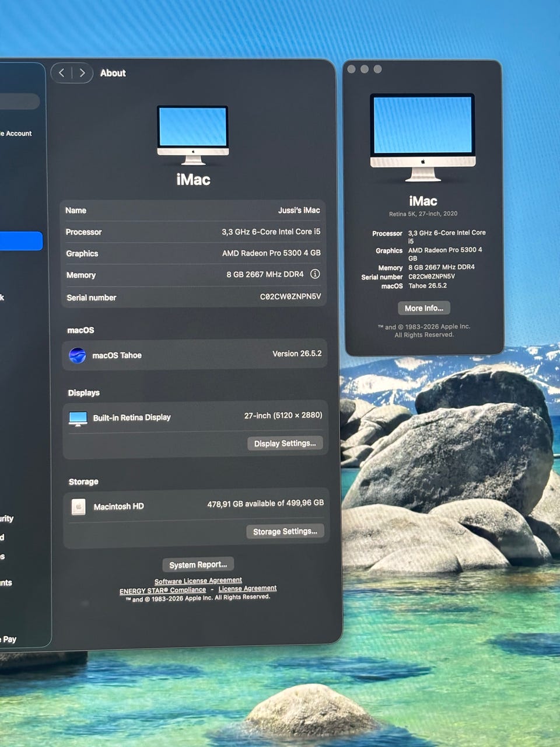
Task: Click the macOS Tahoe logo icon
Action: [78, 355]
